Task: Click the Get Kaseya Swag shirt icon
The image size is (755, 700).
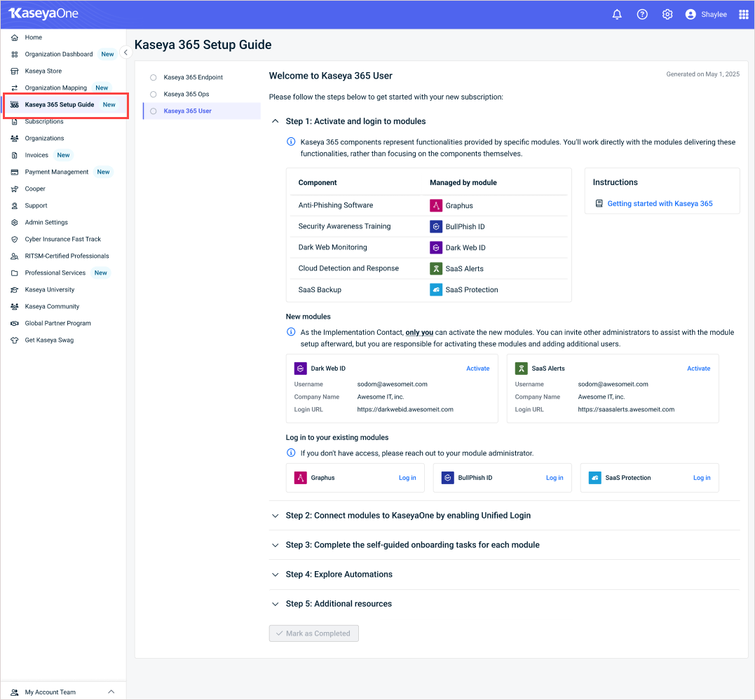Action: pyautogui.click(x=15, y=340)
